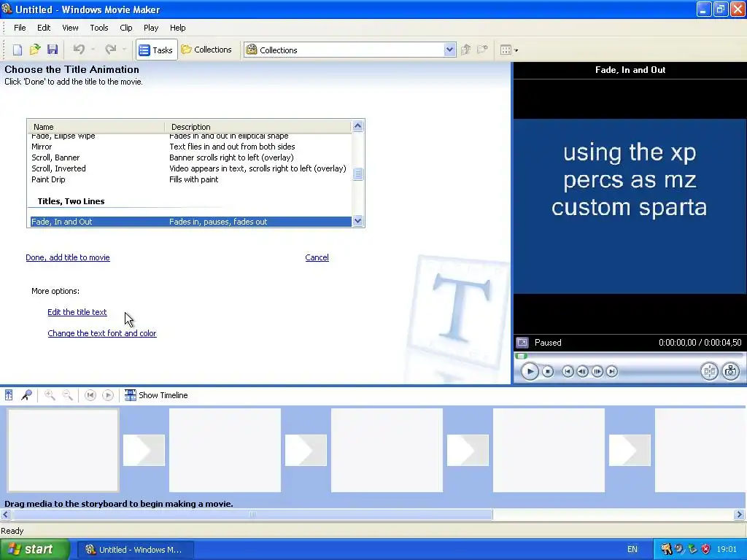Click the Play Storyboard icon
The height and width of the screenshot is (560, 747).
[108, 395]
